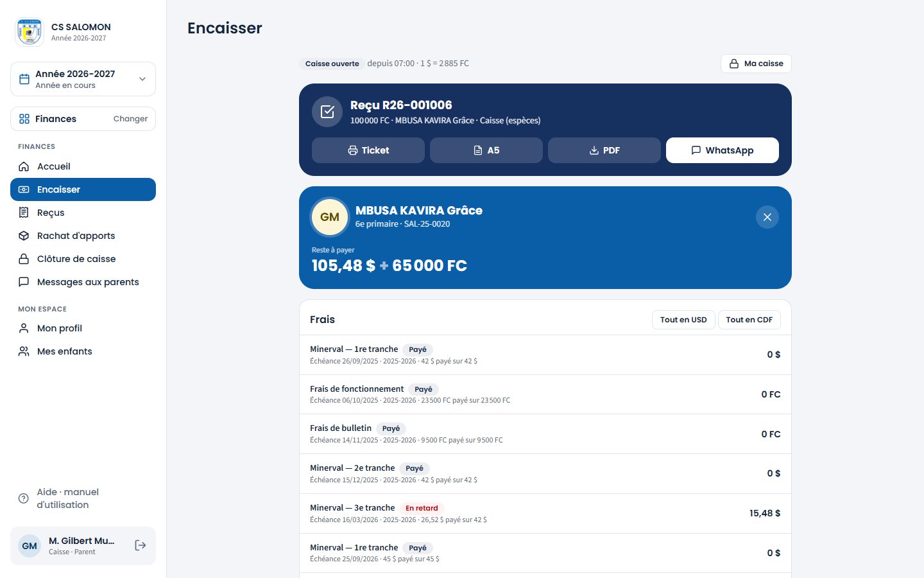This screenshot has width=924, height=578.
Task: Click the Rachat d'apports box icon
Action: tap(24, 236)
